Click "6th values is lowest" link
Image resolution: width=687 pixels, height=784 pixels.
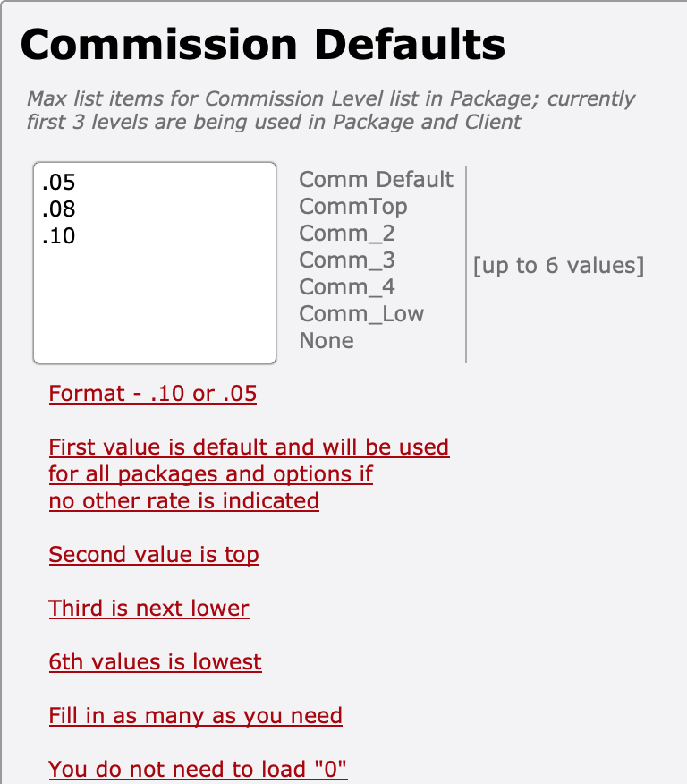point(156,662)
